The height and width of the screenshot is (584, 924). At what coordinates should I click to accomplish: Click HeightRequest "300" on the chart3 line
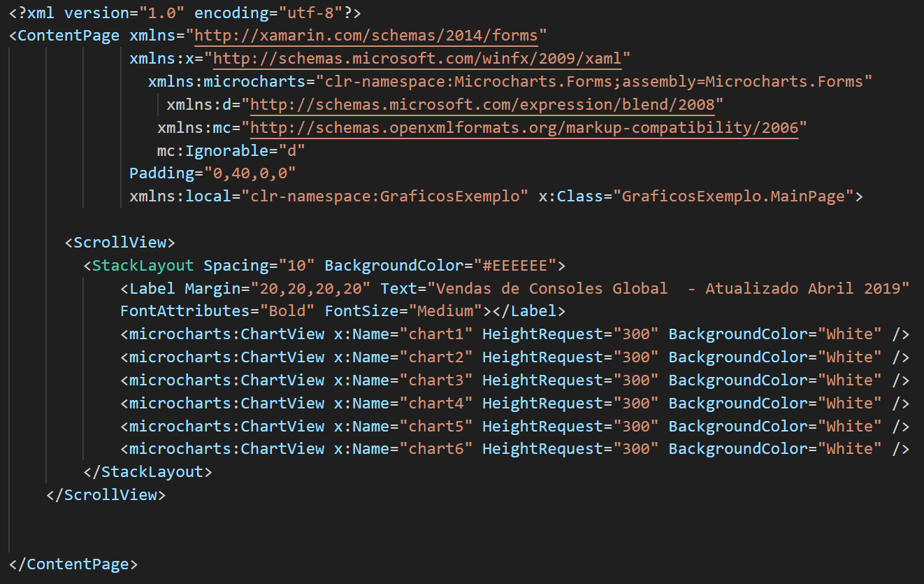coord(638,380)
